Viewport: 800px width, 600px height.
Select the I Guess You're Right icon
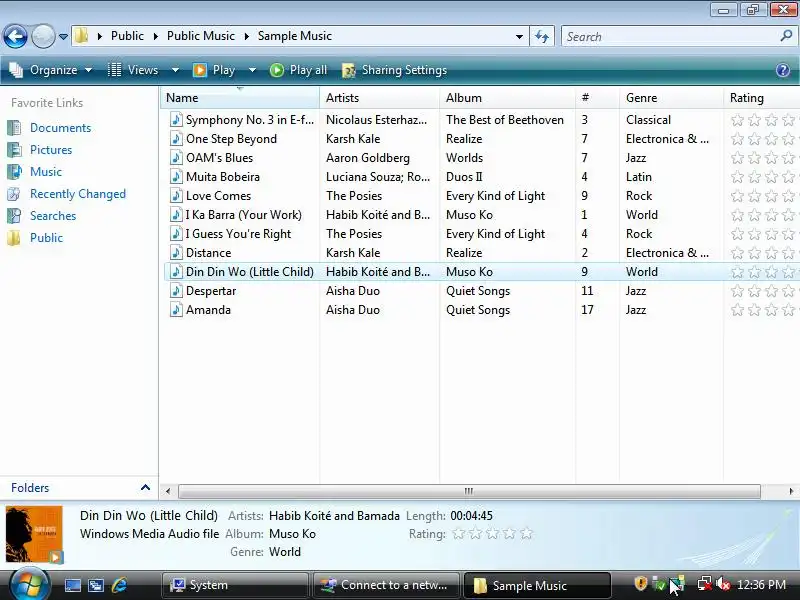tap(176, 233)
